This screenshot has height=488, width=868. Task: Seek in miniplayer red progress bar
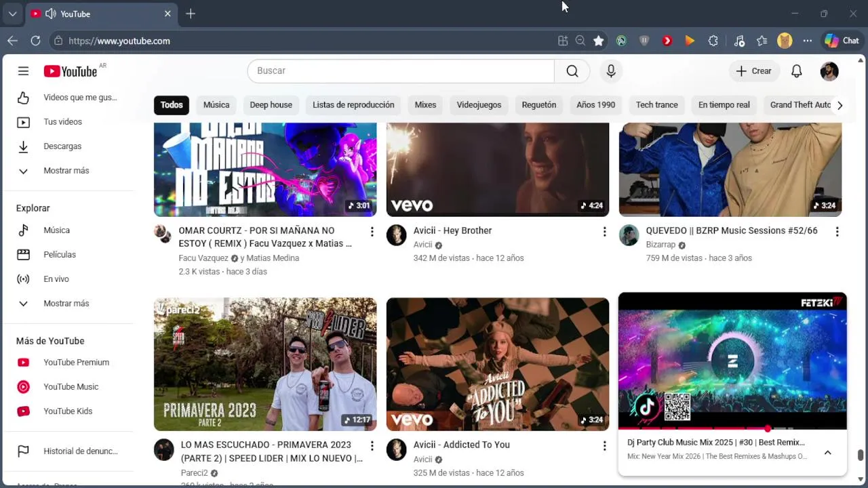[732, 428]
